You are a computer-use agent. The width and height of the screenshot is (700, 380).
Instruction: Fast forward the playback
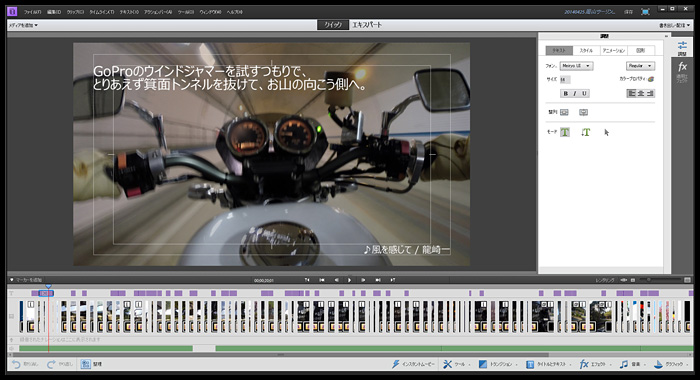(x=378, y=280)
